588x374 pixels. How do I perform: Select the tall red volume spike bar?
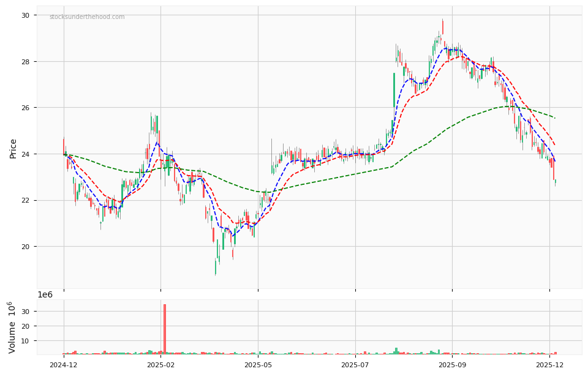tap(165, 327)
